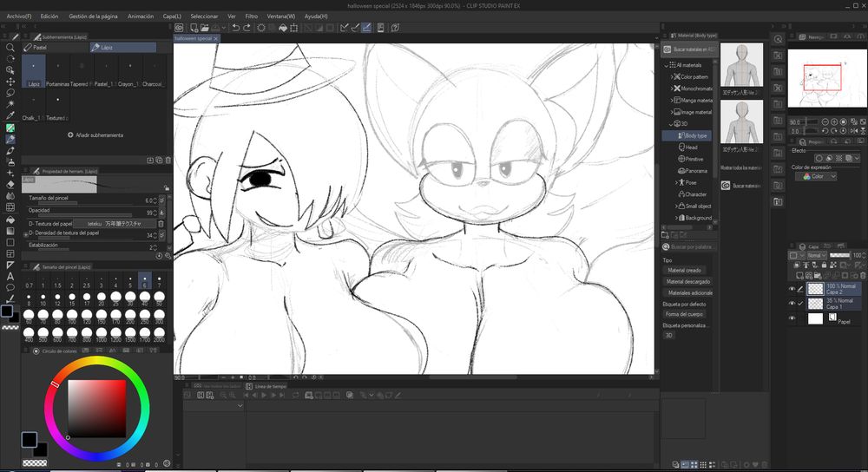Image resolution: width=868 pixels, height=472 pixels.
Task: Expand the Small object folder
Action: click(x=676, y=206)
